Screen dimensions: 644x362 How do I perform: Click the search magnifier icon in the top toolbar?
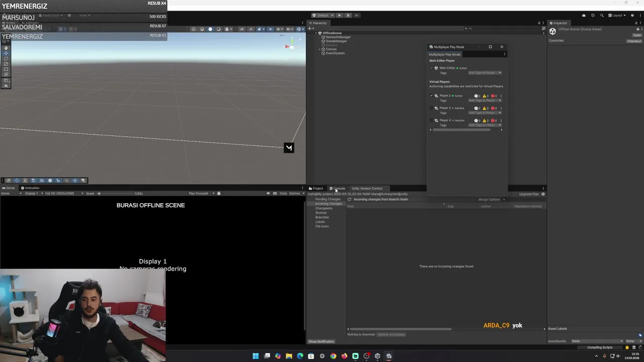tap(602, 15)
